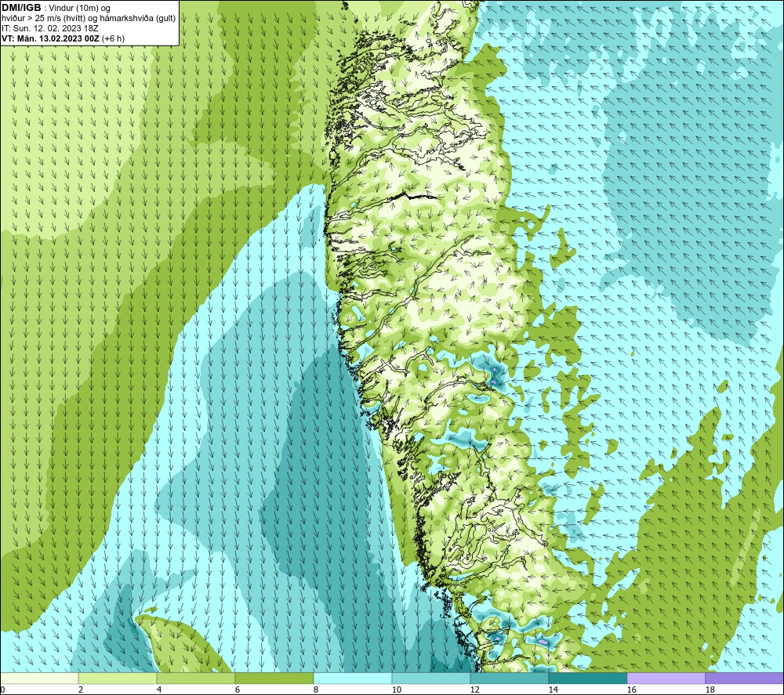
Task: Click the 0–2 m/s pale legend swatch
Action: 39,678
